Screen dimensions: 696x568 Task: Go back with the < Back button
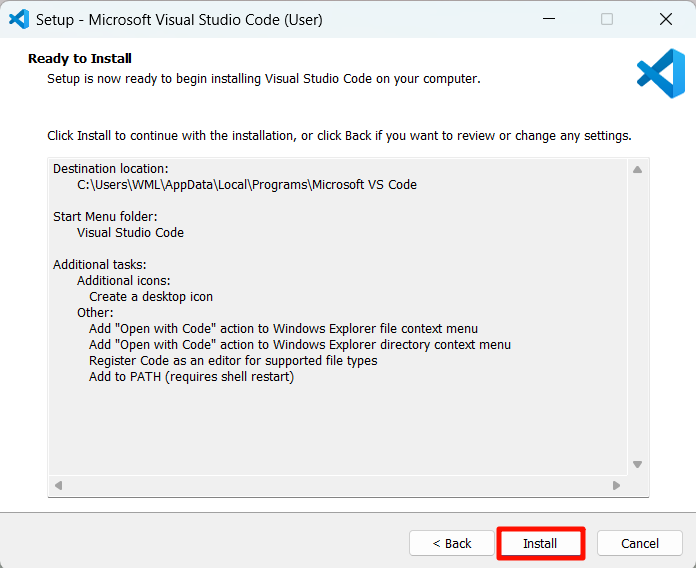(452, 543)
